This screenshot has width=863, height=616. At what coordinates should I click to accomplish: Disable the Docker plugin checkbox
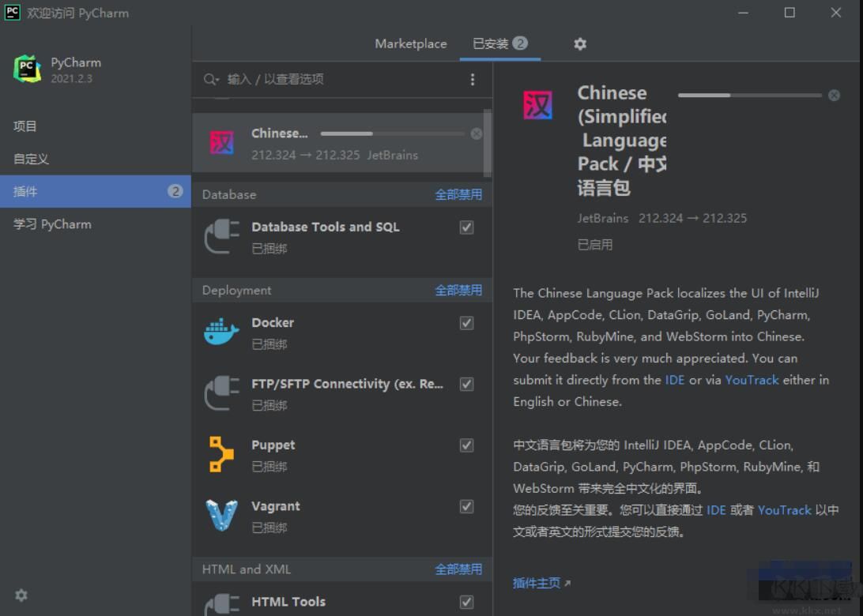tap(466, 323)
